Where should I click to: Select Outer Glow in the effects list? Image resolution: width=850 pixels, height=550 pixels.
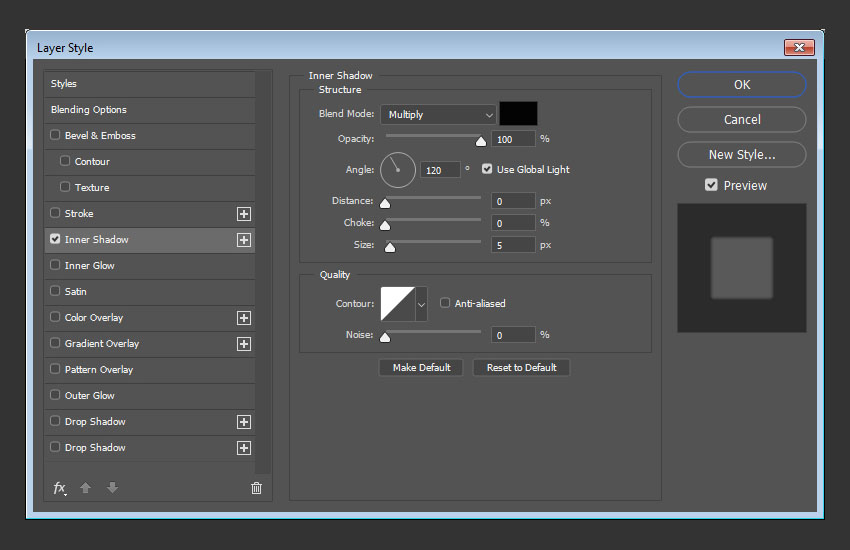click(x=90, y=396)
